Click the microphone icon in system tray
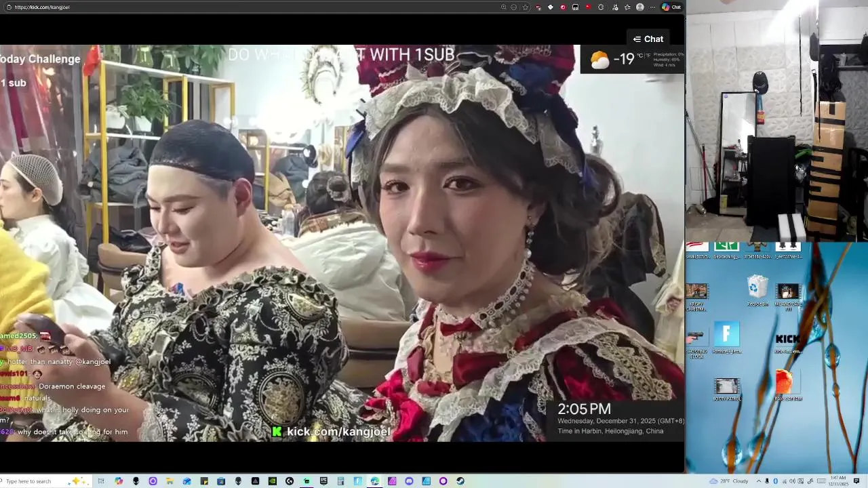The height and width of the screenshot is (488, 868). (767, 481)
